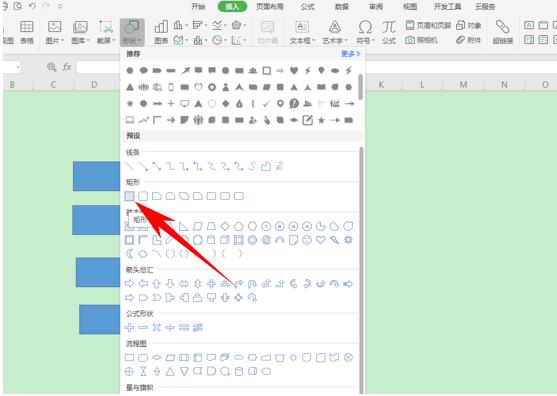Click the 附件 attachment button
Image resolution: width=557 pixels, height=396 pixels.
[469, 40]
